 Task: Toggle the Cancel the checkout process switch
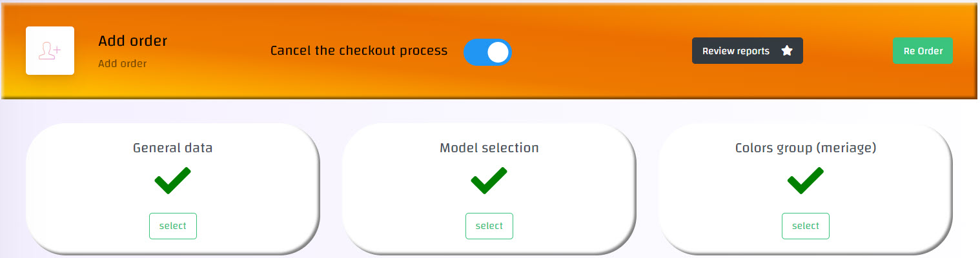coord(487,52)
